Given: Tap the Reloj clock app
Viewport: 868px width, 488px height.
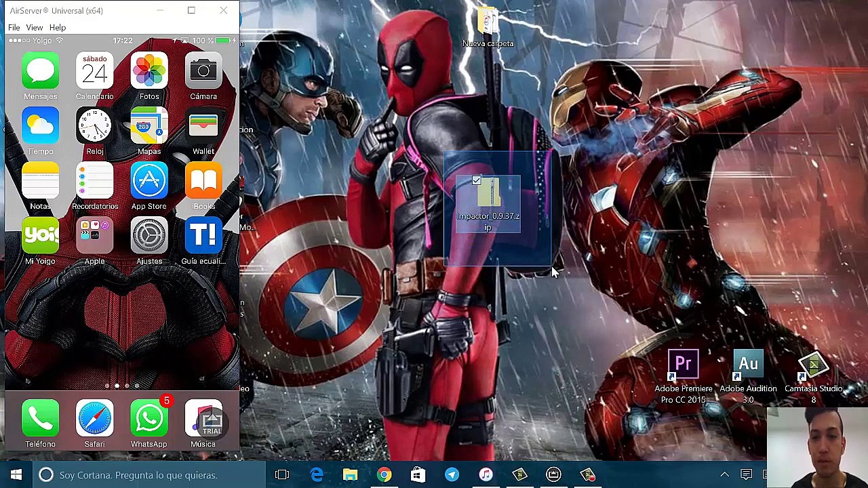Looking at the screenshot, I should coord(95,125).
